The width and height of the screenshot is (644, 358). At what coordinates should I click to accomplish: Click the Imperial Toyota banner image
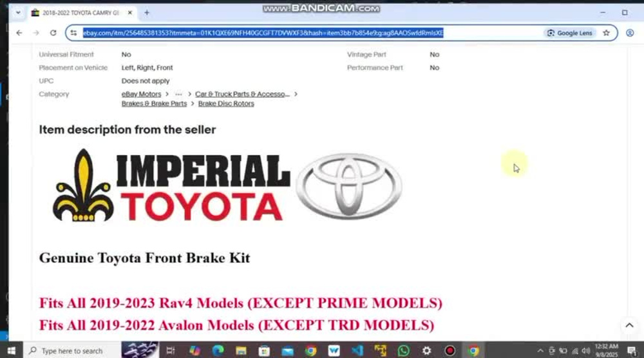pyautogui.click(x=227, y=185)
